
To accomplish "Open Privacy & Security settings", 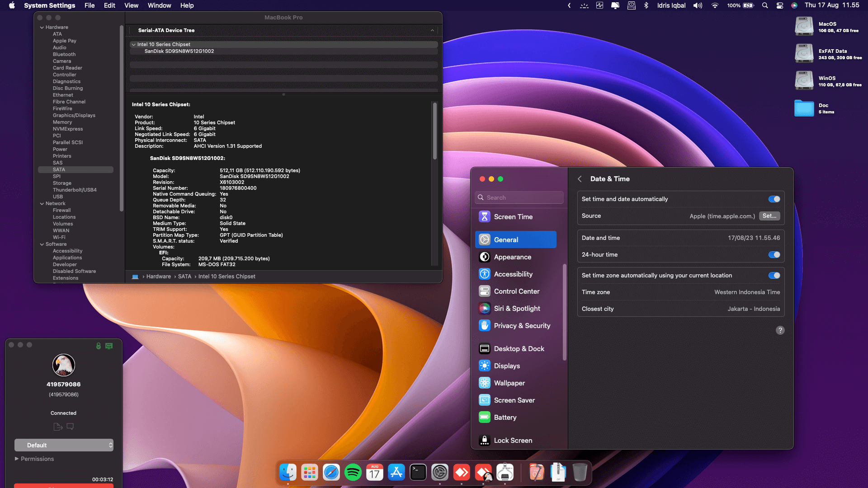I will [x=516, y=326].
